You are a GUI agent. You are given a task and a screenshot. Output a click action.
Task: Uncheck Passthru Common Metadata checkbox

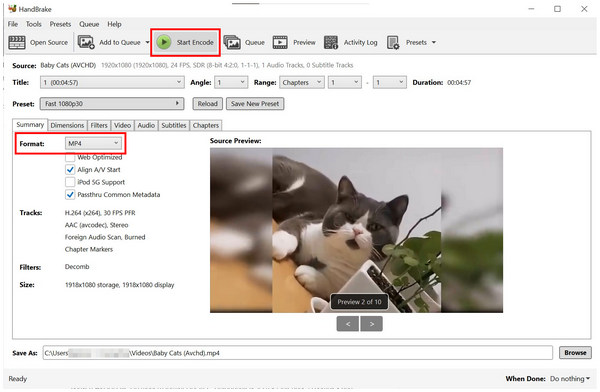(x=70, y=194)
